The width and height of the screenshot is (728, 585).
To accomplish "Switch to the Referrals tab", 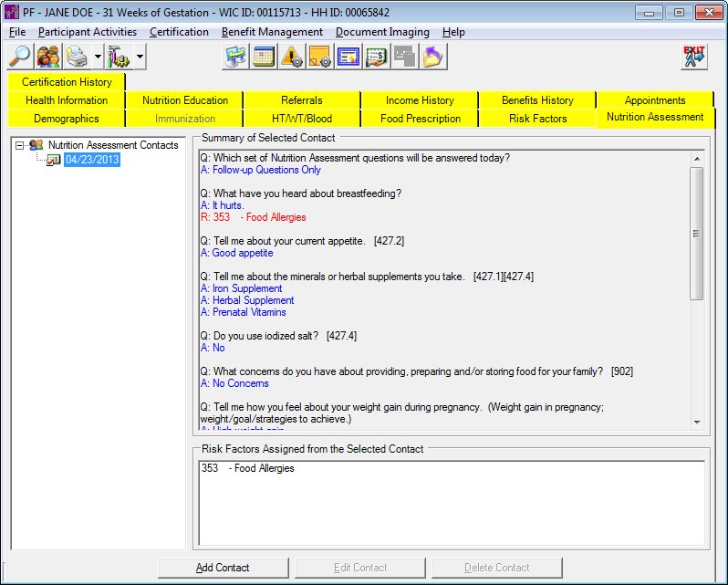I will point(302,100).
